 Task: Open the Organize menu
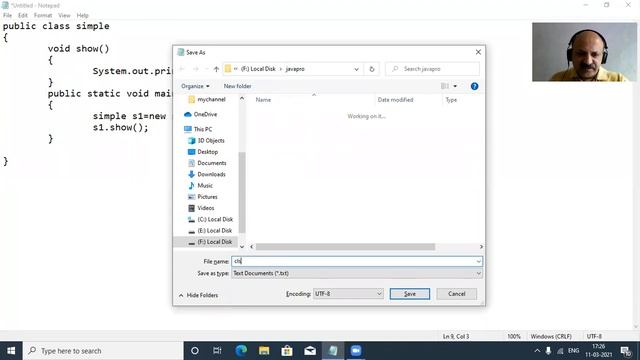195,86
